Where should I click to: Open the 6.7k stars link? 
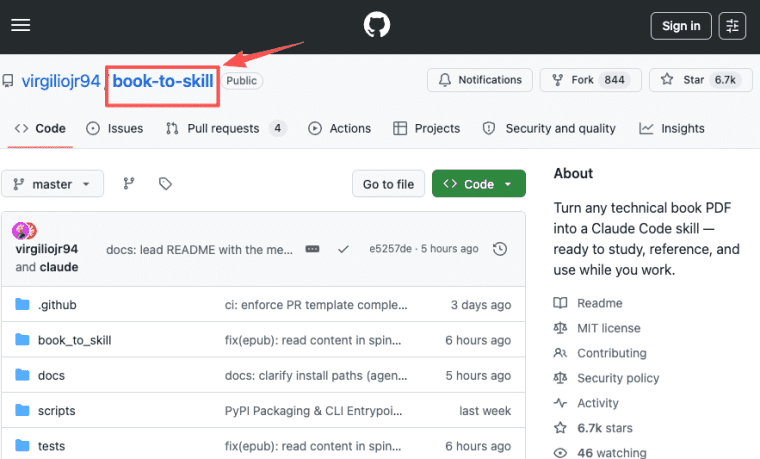pyautogui.click(x=605, y=428)
